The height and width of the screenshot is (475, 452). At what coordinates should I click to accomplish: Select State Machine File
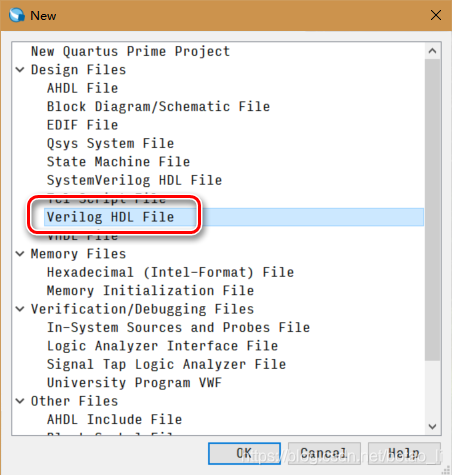(x=118, y=162)
